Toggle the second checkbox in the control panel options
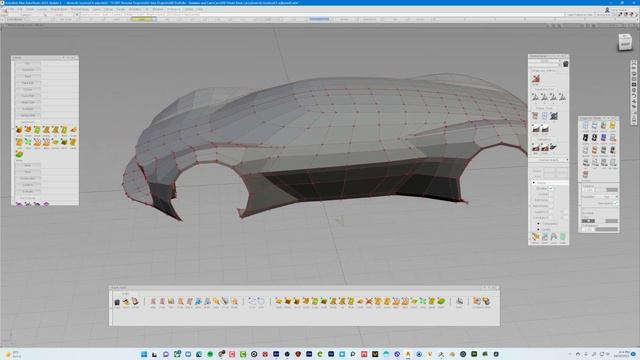 click(551, 194)
